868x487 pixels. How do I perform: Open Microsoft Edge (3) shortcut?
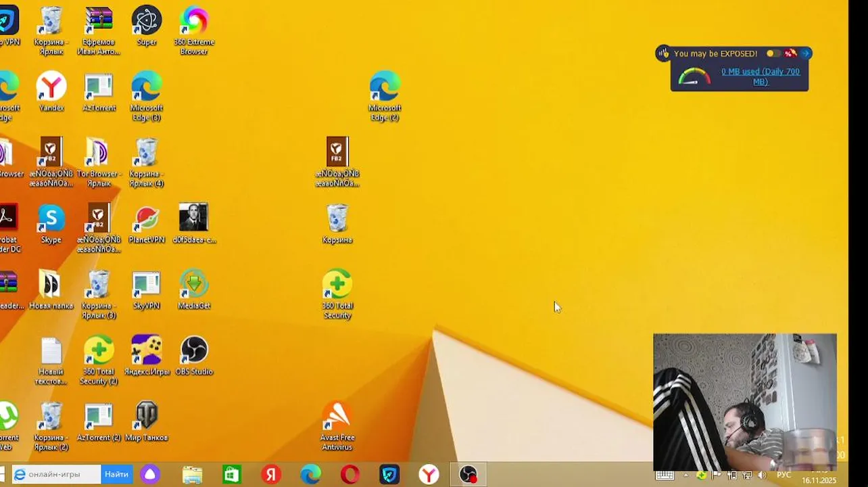click(147, 97)
